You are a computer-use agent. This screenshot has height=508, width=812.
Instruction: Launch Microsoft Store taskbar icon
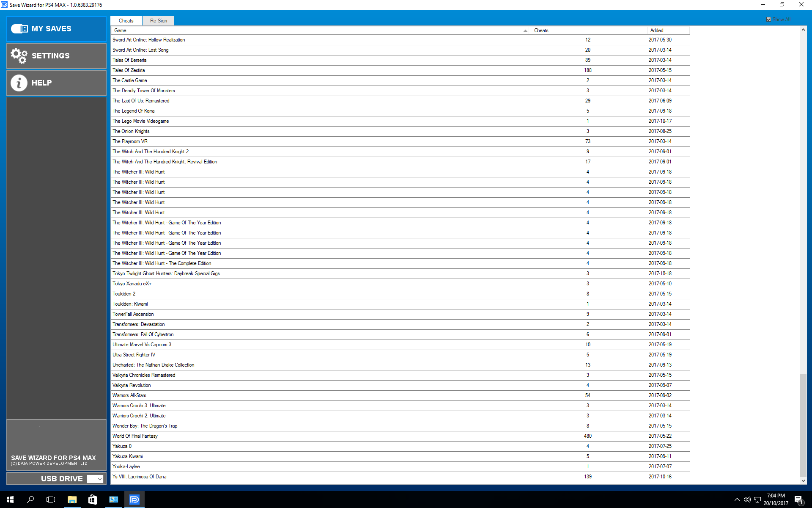(x=93, y=500)
